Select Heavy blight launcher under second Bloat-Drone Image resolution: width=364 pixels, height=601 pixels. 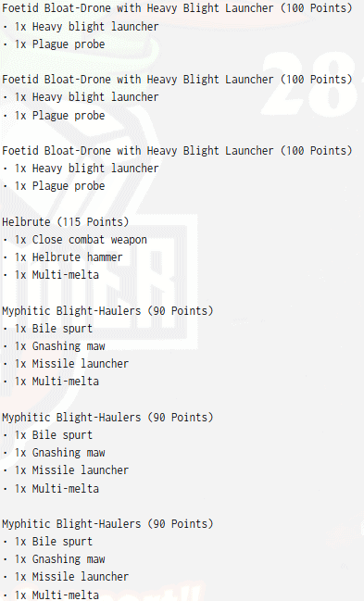(81, 97)
